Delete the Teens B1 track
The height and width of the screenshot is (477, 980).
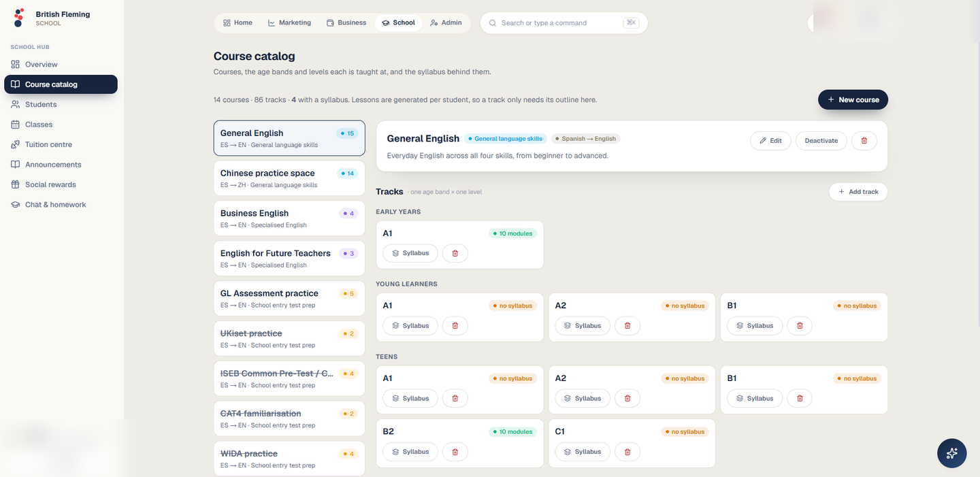tap(800, 398)
